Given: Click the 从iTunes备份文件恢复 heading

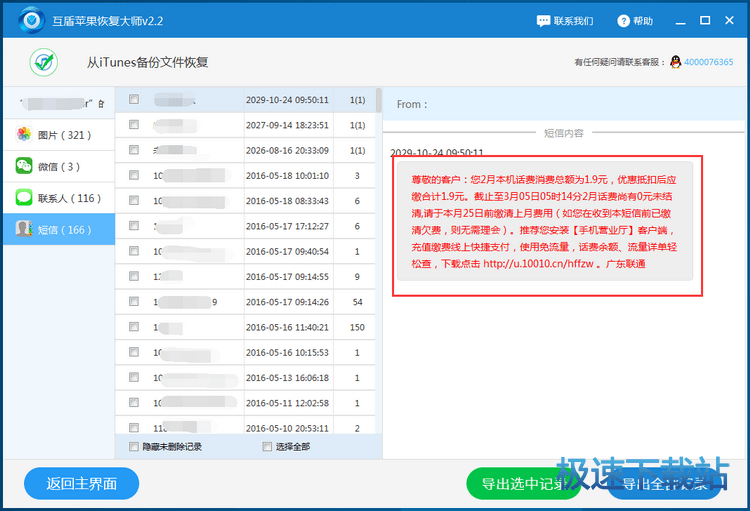Looking at the screenshot, I should (x=147, y=62).
